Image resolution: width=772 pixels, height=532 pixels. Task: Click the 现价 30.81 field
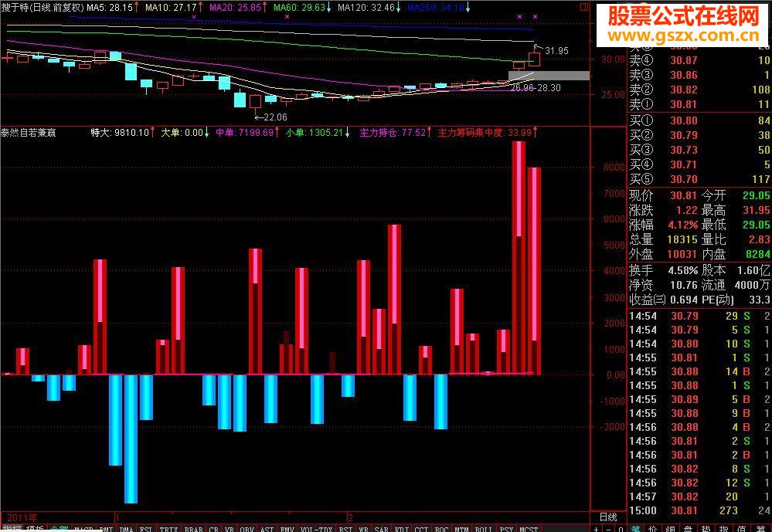(x=663, y=196)
